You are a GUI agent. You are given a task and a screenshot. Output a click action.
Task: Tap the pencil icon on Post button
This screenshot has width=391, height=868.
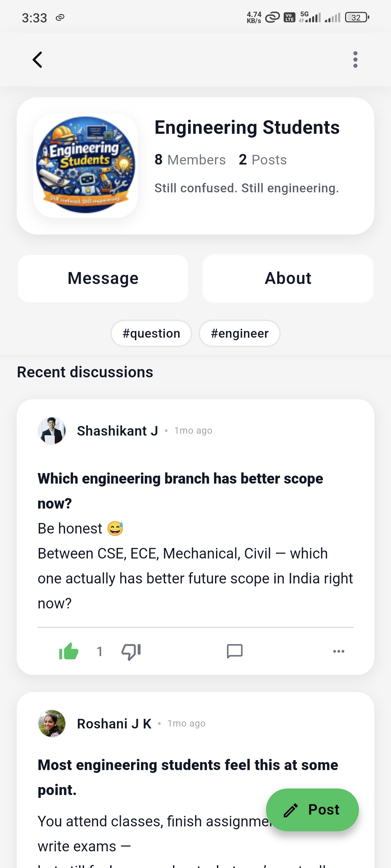tap(291, 810)
